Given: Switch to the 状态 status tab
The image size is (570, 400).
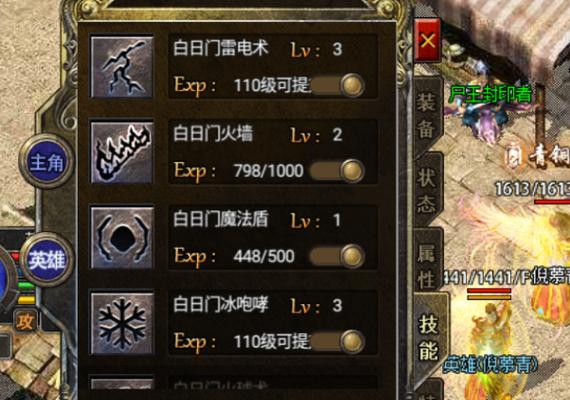Looking at the screenshot, I should [427, 191].
